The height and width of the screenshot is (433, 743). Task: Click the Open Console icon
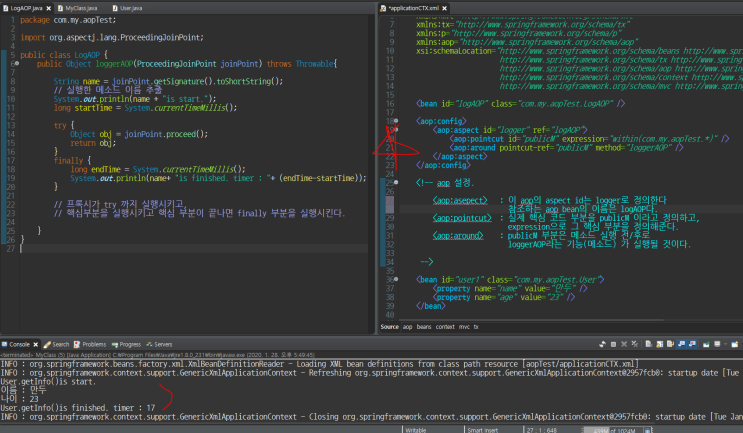tap(734, 344)
